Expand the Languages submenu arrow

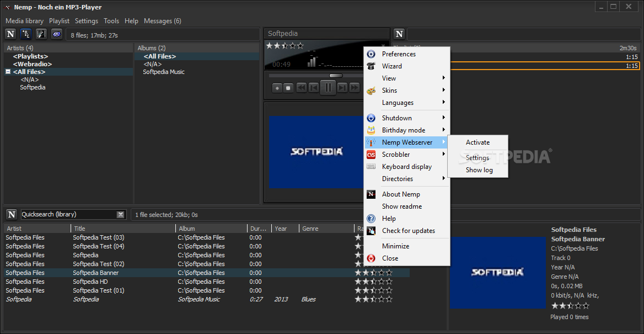click(x=444, y=102)
